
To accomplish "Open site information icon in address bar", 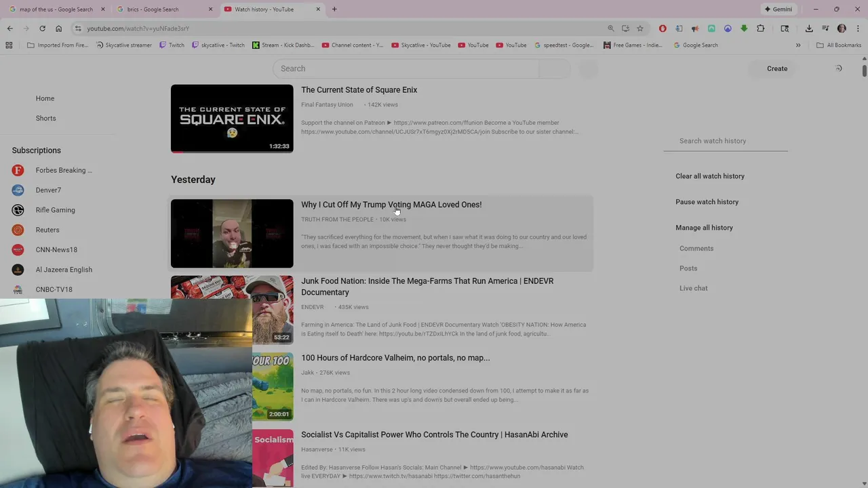I will (78, 28).
